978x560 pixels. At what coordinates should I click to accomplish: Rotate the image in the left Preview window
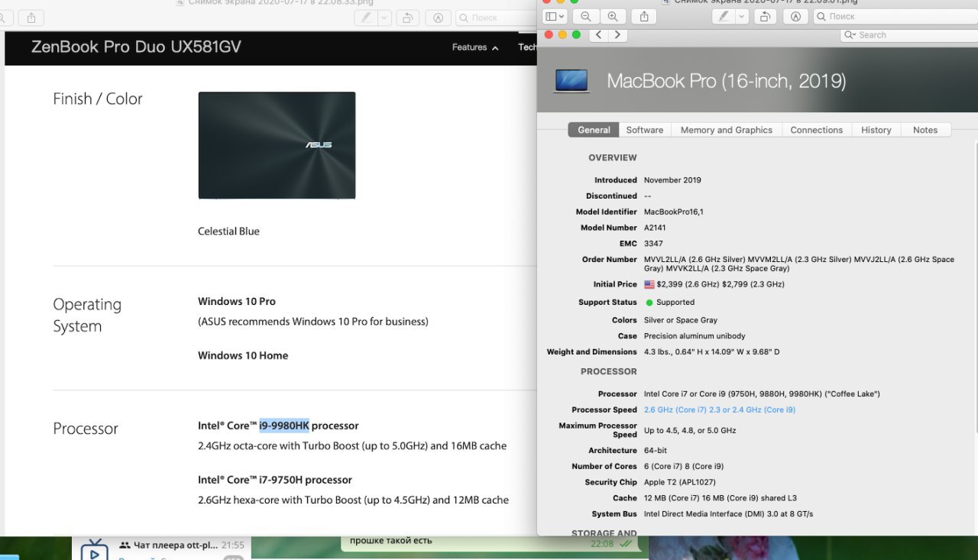click(409, 17)
